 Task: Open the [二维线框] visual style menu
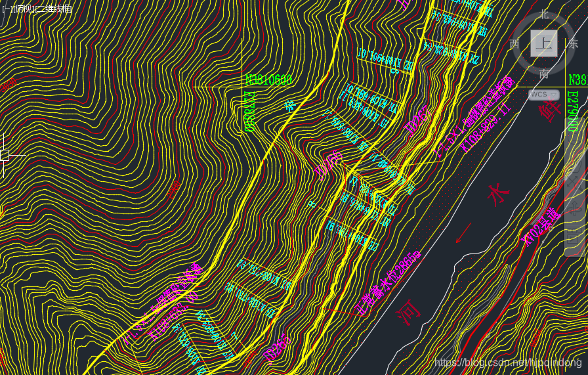click(54, 9)
